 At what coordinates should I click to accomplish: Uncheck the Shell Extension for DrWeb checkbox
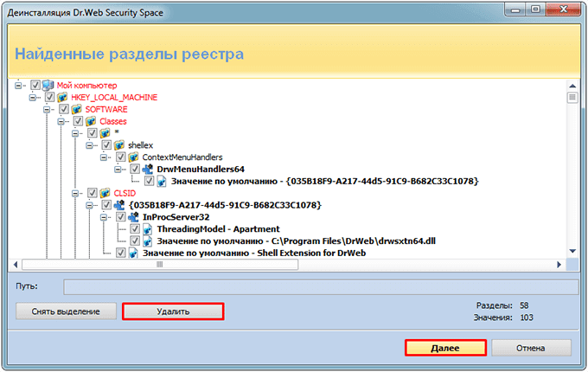[121, 253]
